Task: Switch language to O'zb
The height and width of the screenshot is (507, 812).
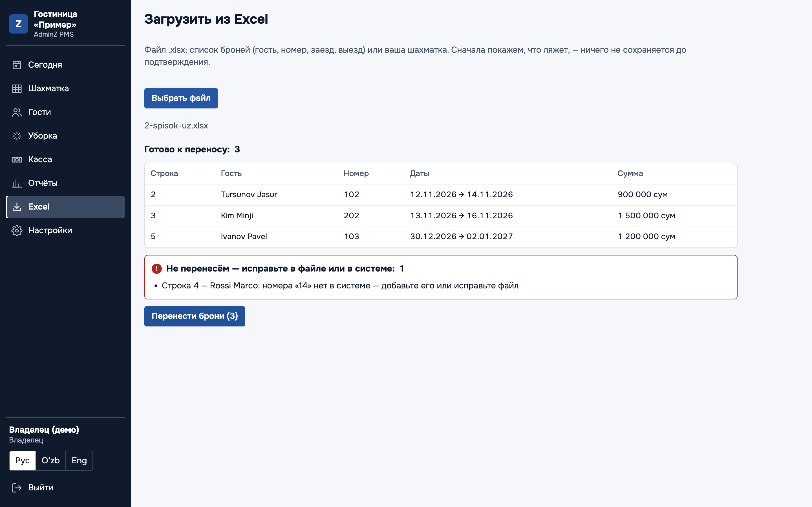Action: pyautogui.click(x=51, y=461)
